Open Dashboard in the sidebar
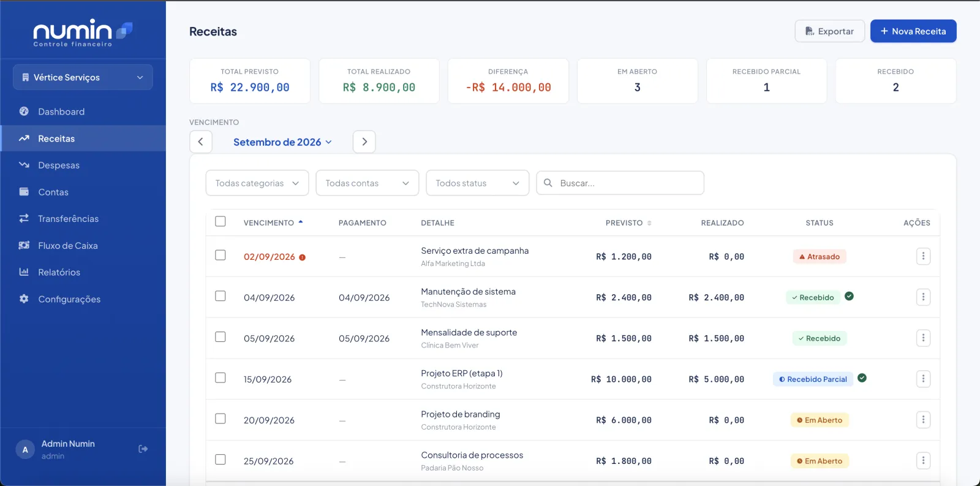The image size is (980, 486). [83, 112]
